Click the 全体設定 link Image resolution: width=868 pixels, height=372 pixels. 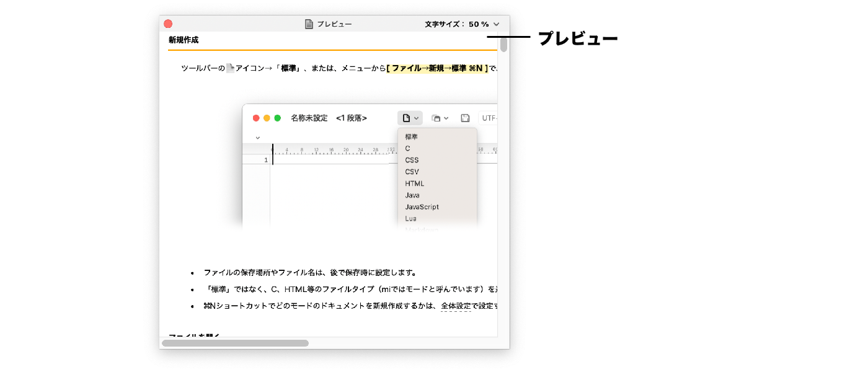click(x=456, y=306)
